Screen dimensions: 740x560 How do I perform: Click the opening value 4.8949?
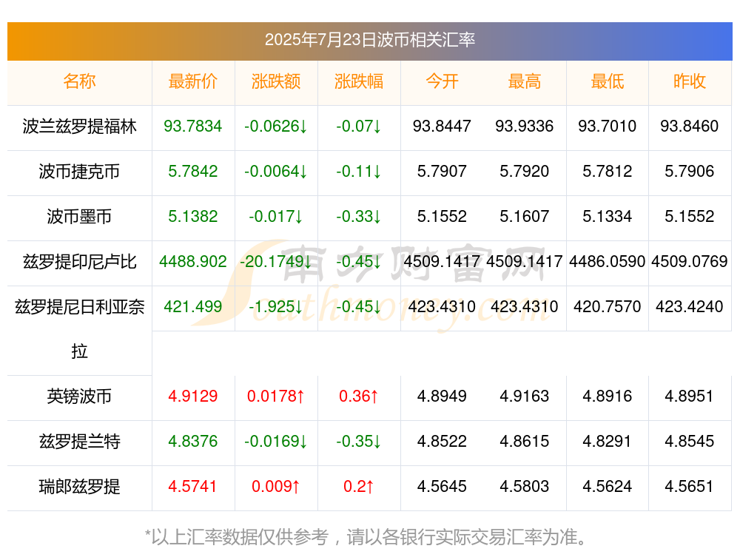(442, 397)
